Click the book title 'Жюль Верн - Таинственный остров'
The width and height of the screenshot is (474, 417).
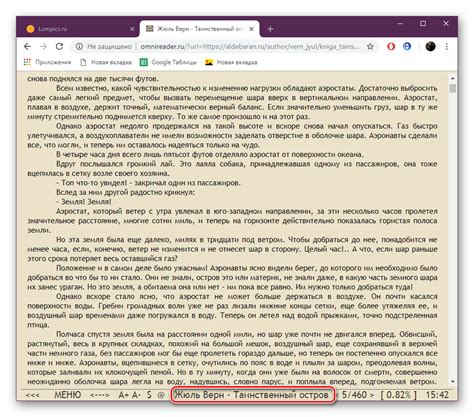[x=252, y=395]
